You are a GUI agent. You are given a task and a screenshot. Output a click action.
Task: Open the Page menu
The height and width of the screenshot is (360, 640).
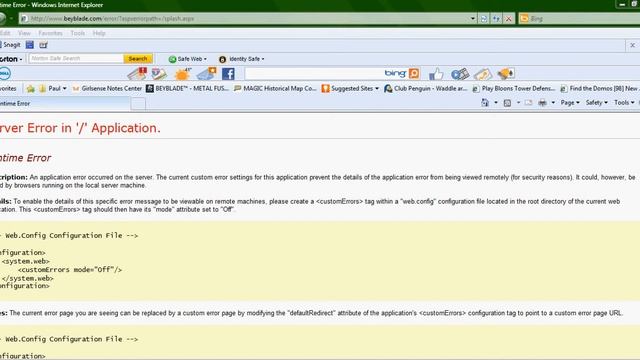click(570, 102)
